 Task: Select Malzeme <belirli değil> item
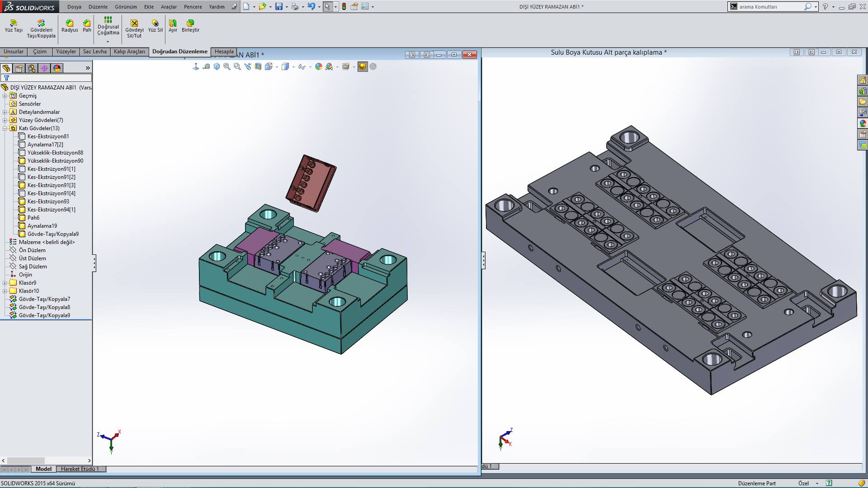(47, 242)
